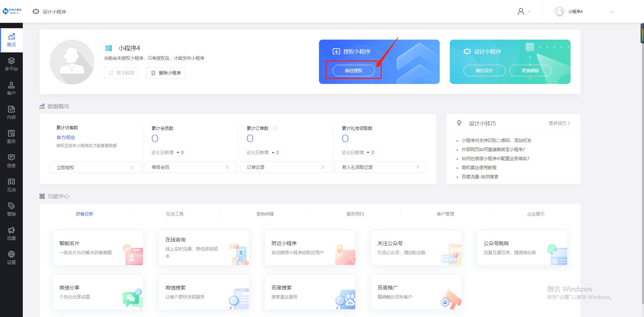Click the 客户 sidebar icon
This screenshot has width=644, height=317.
coord(11,88)
